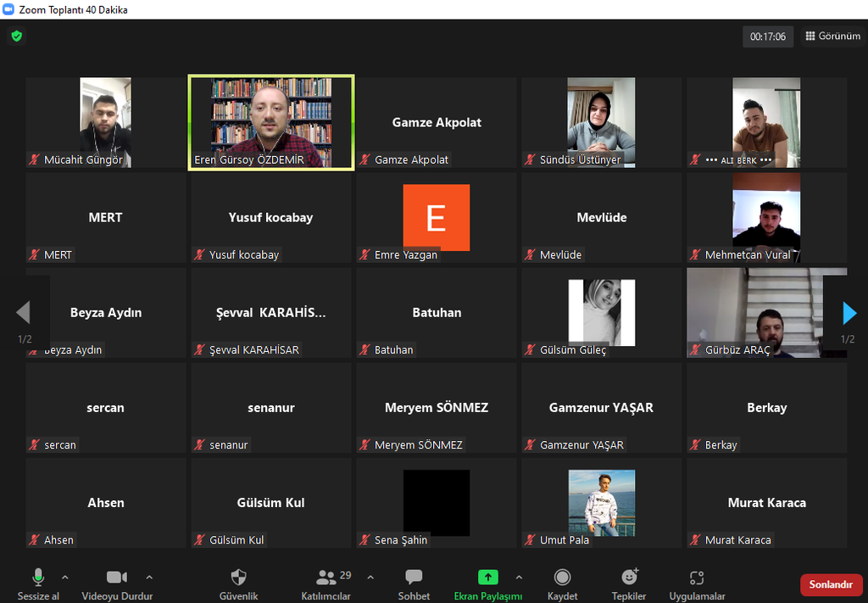
Task: Toggle camera with Videoyu Durdur
Action: [116, 578]
